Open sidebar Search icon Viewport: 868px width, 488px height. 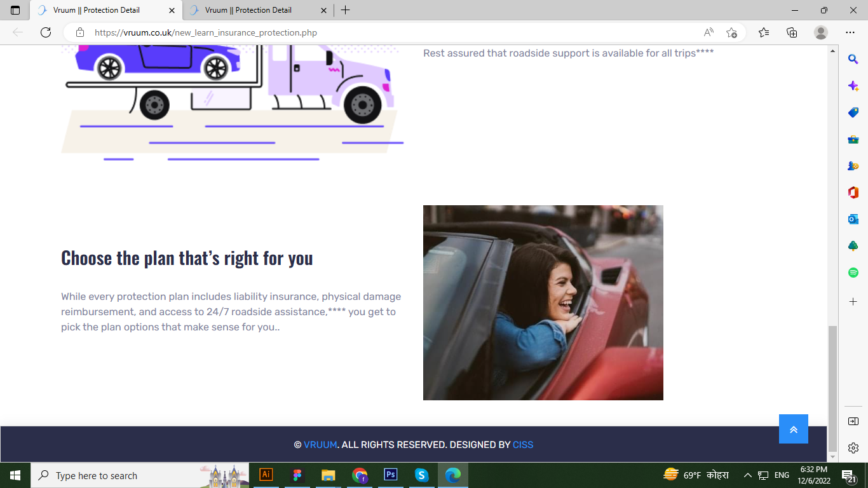tap(853, 59)
